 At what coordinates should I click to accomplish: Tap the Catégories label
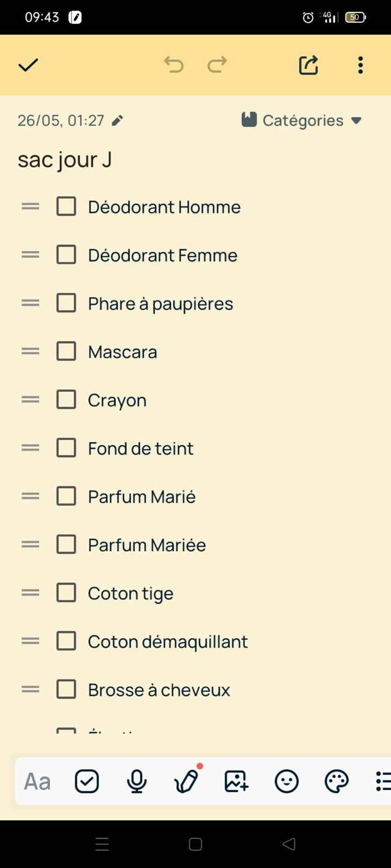point(302,120)
